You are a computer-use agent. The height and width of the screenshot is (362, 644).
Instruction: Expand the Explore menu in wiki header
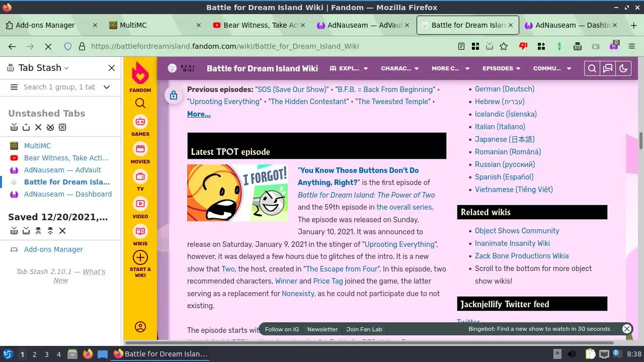[349, 68]
